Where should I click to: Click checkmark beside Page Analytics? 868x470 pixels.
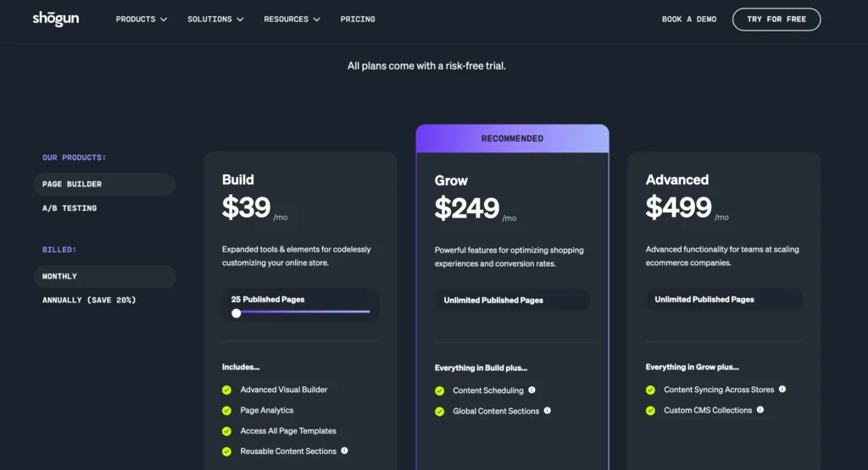tap(226, 411)
